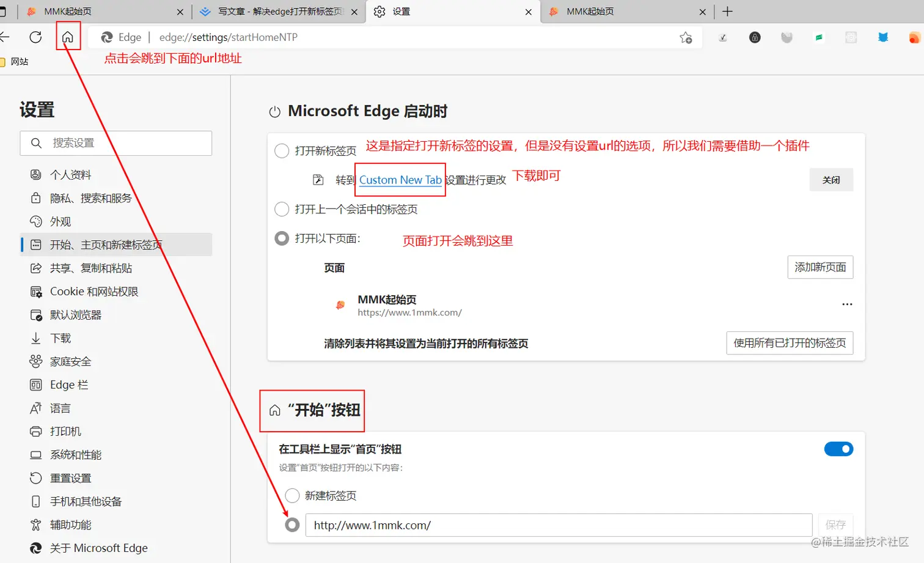Open 系统和性能 settings section

116,455
